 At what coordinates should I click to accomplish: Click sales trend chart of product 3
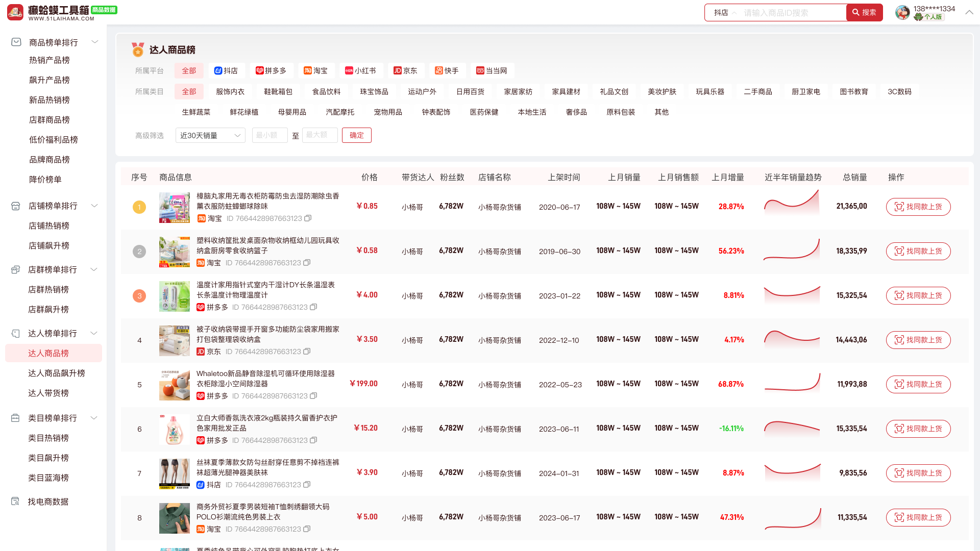pyautogui.click(x=792, y=295)
